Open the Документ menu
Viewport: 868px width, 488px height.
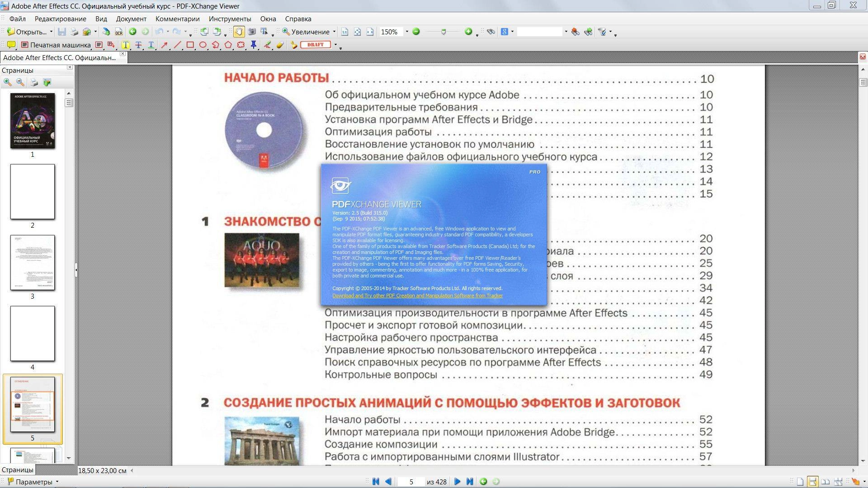click(131, 19)
